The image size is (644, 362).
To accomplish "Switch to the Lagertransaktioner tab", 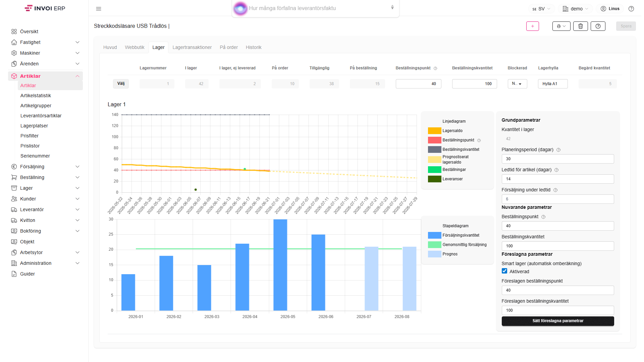I will tap(192, 47).
